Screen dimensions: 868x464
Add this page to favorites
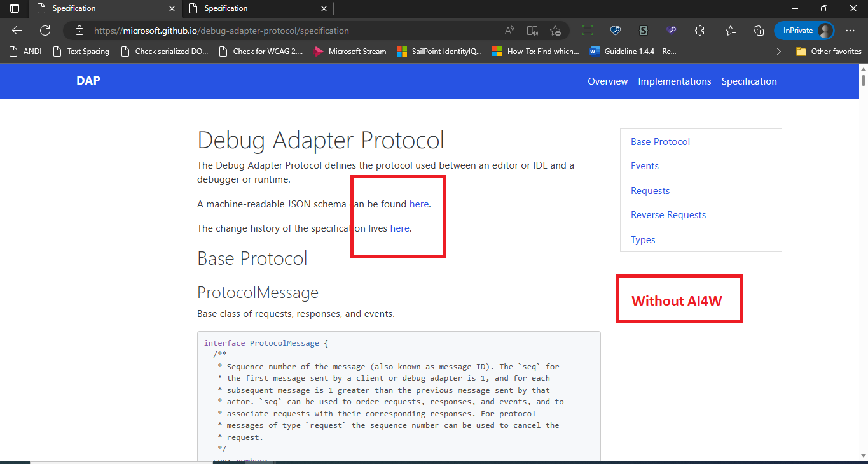pyautogui.click(x=555, y=31)
